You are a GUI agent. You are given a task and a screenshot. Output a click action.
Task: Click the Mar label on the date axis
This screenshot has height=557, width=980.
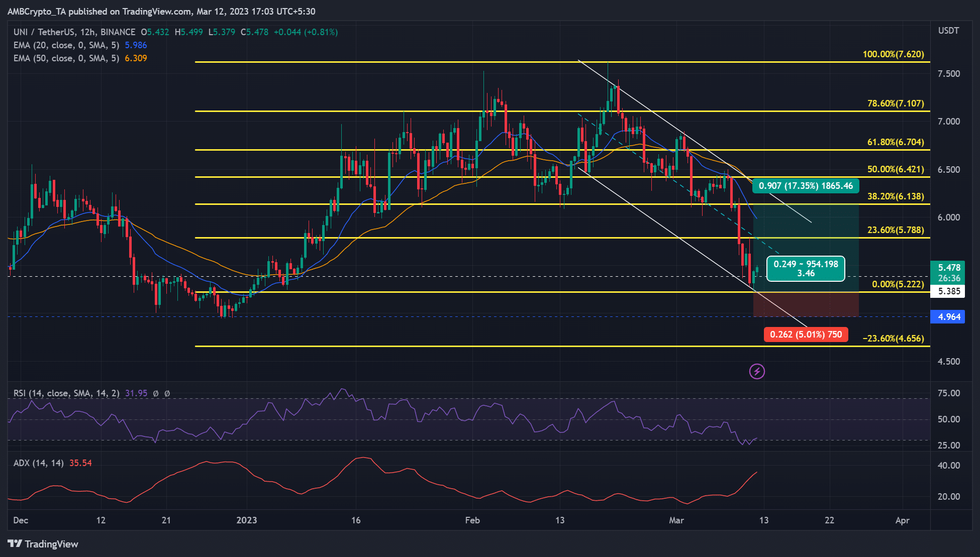click(x=677, y=521)
